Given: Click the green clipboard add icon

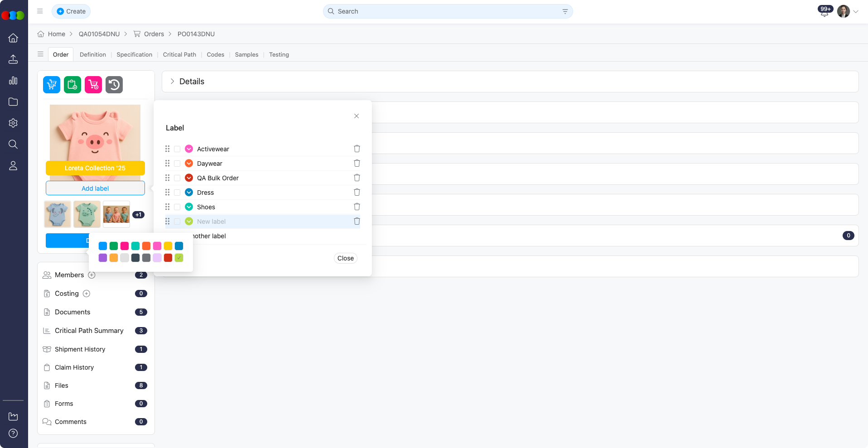Looking at the screenshot, I should click(x=72, y=85).
